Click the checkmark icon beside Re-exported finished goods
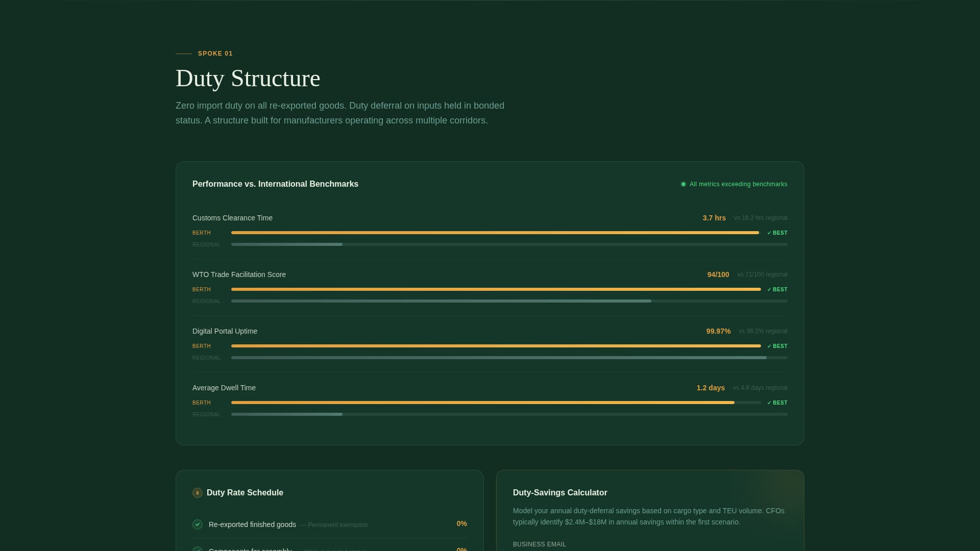Viewport: 980px width, 551px height. tap(198, 524)
